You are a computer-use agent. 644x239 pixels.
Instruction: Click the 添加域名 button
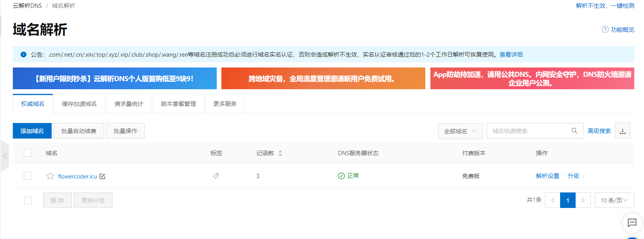(x=32, y=131)
